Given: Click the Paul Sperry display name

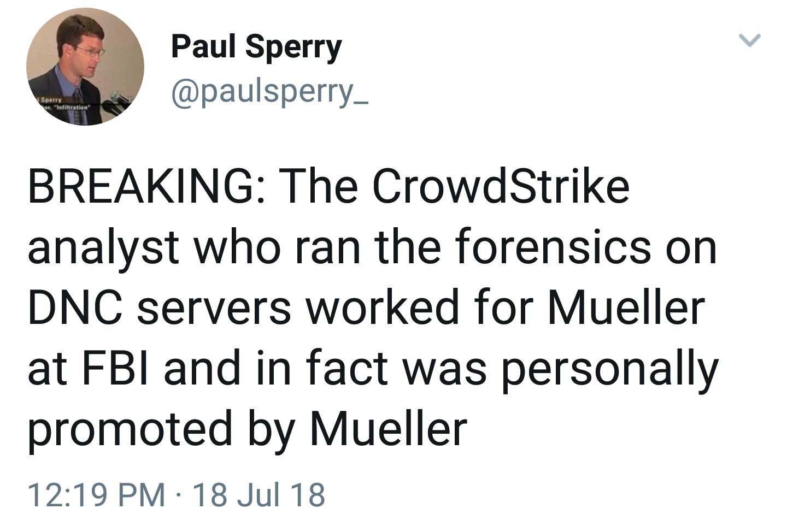Looking at the screenshot, I should [x=256, y=48].
